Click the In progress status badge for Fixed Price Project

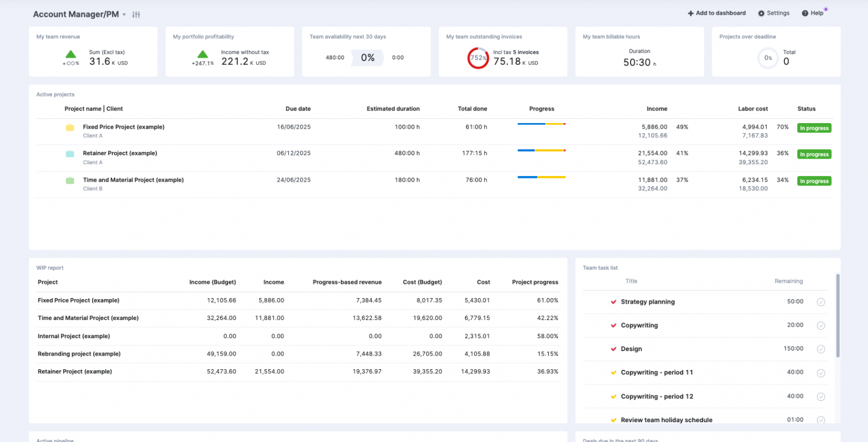pyautogui.click(x=814, y=128)
